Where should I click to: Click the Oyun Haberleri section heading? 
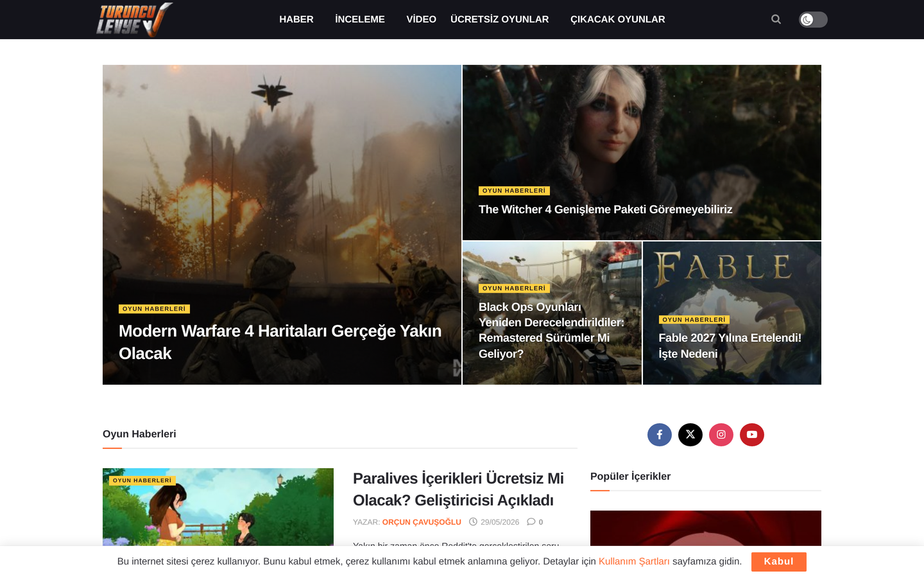click(x=139, y=434)
